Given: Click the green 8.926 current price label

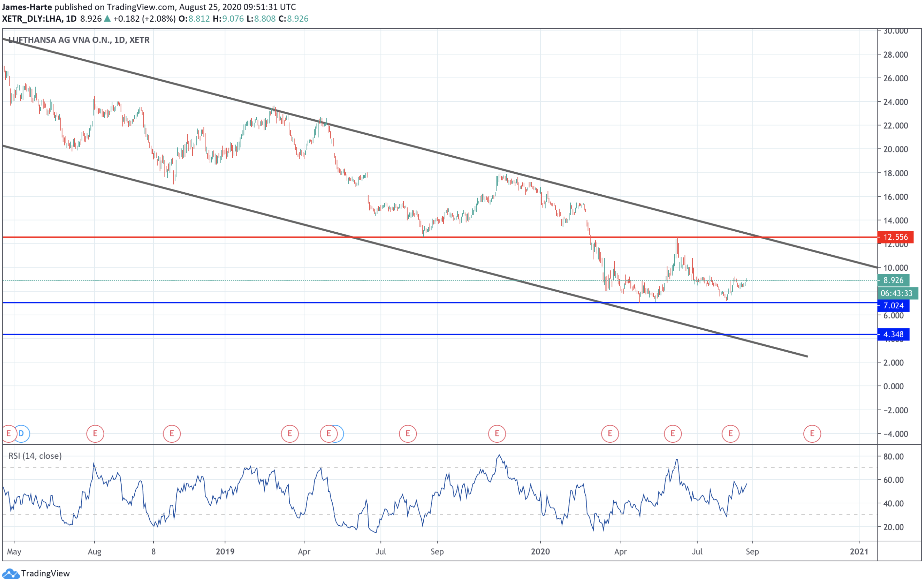Looking at the screenshot, I should tap(893, 280).
